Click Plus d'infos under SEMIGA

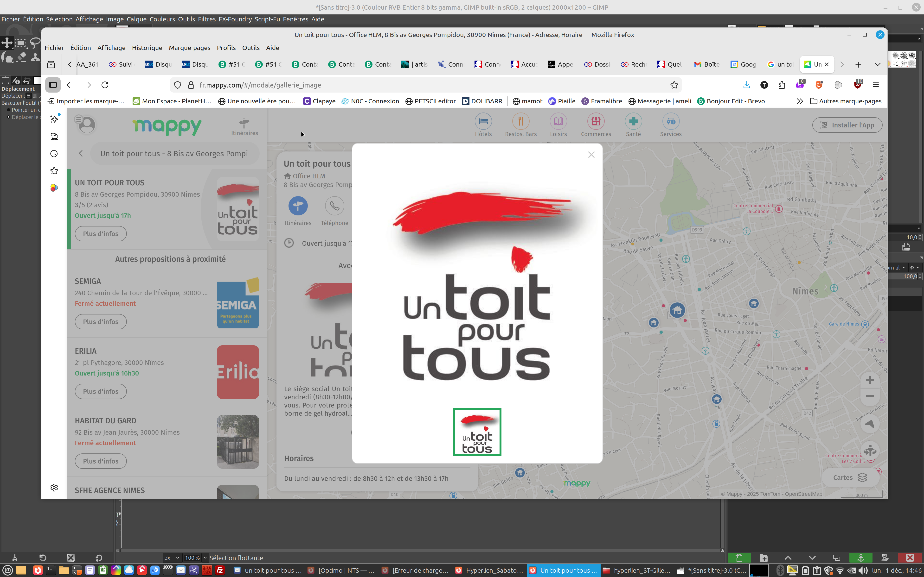[x=100, y=322]
